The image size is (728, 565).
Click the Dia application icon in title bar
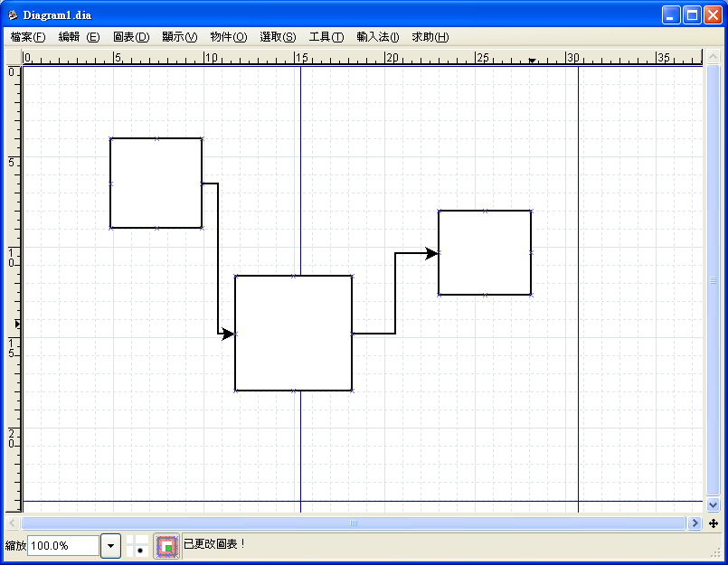point(13,15)
